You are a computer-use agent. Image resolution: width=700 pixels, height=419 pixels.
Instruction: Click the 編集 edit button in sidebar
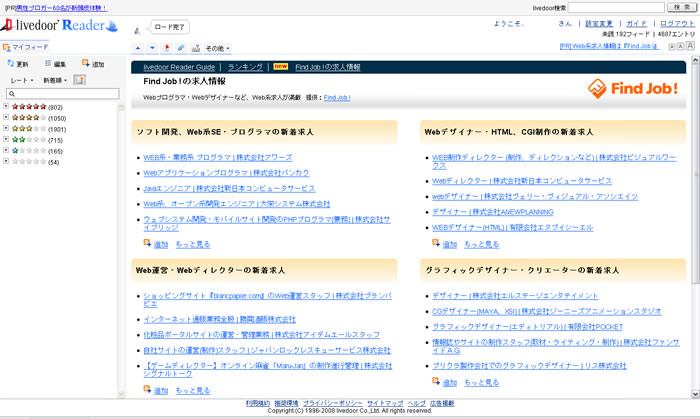[x=55, y=64]
